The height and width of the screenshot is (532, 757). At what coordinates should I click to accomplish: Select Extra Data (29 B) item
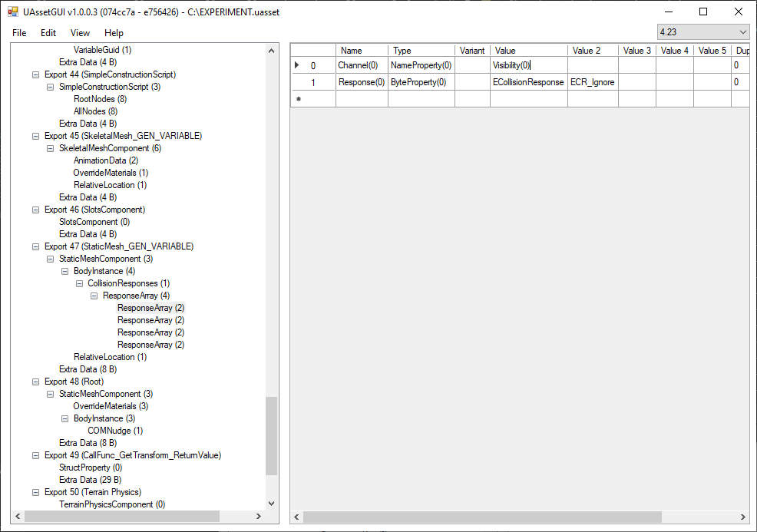(90, 480)
